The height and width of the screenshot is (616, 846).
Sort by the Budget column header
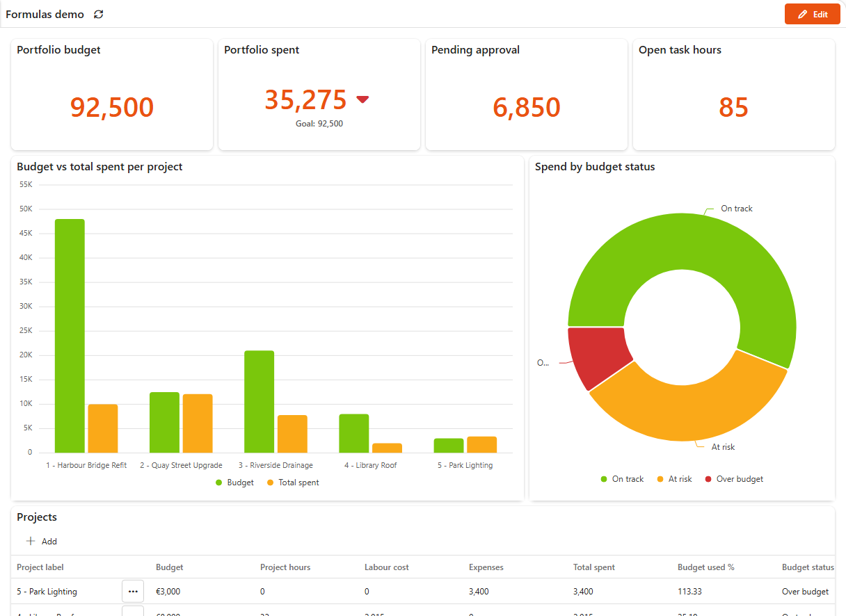(x=170, y=567)
